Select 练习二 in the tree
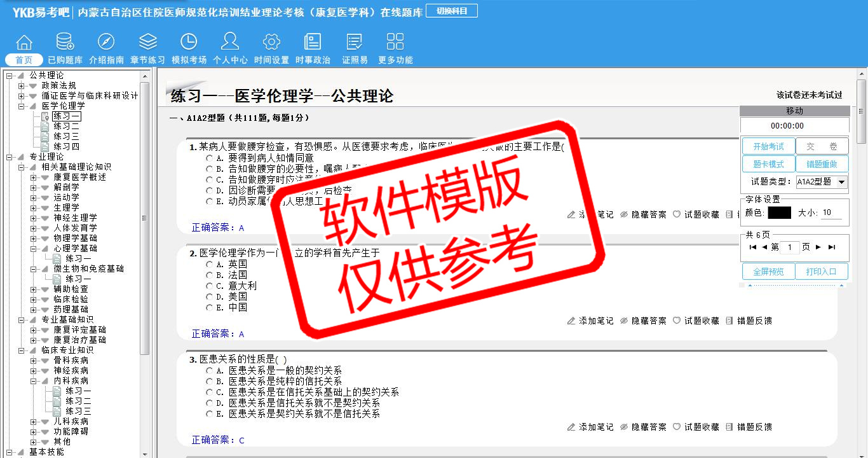This screenshot has width=868, height=458. coord(66,127)
